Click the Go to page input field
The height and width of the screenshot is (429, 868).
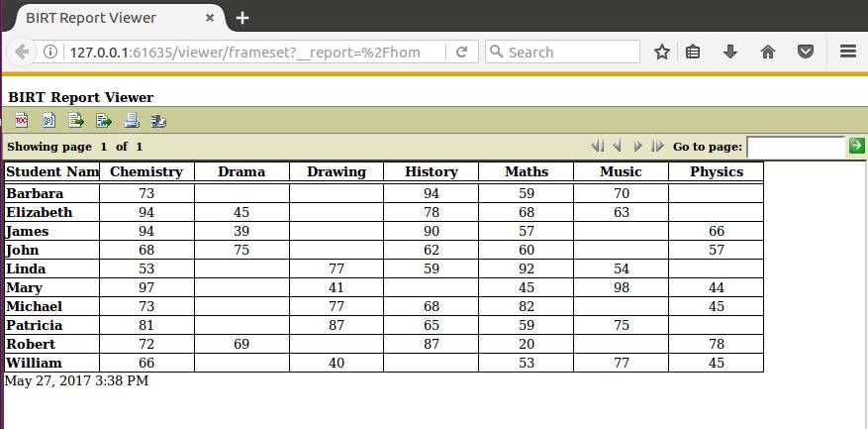pyautogui.click(x=795, y=147)
